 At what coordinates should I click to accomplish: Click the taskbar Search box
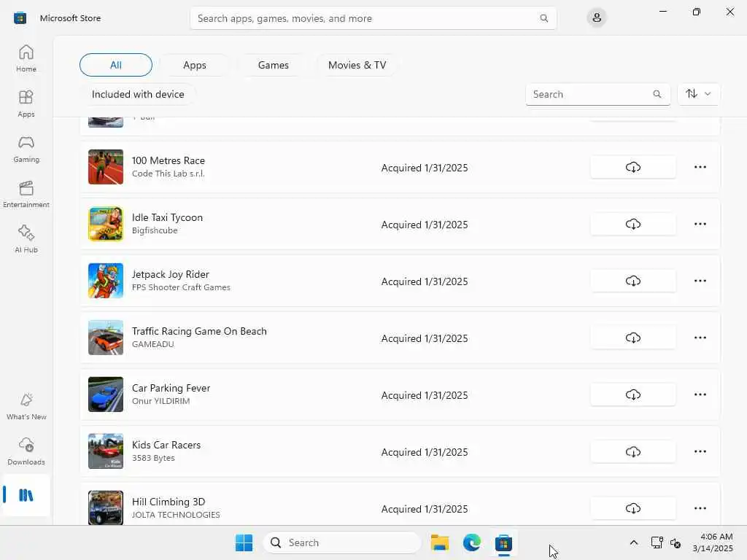click(x=341, y=542)
